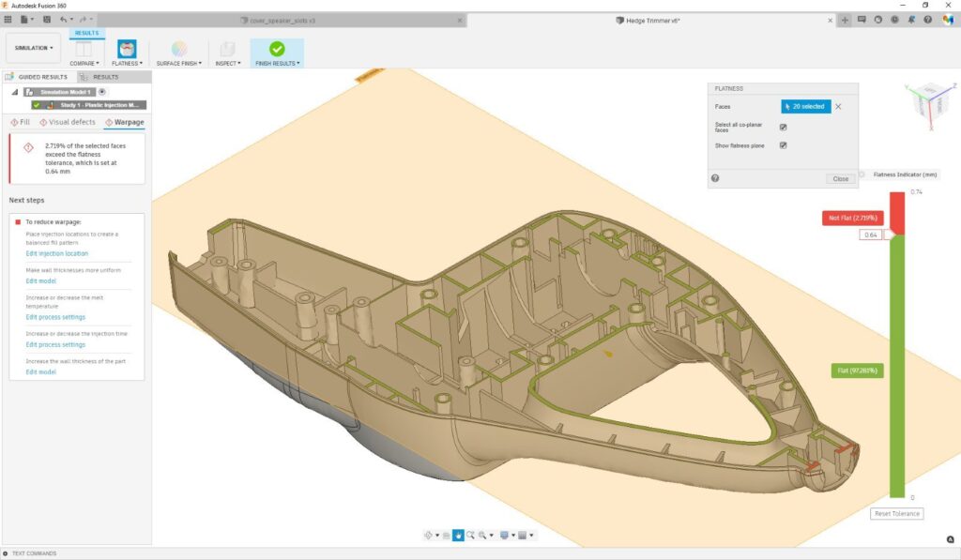Click the Reset Tolerance button
Image resolution: width=961 pixels, height=560 pixels.
point(896,513)
